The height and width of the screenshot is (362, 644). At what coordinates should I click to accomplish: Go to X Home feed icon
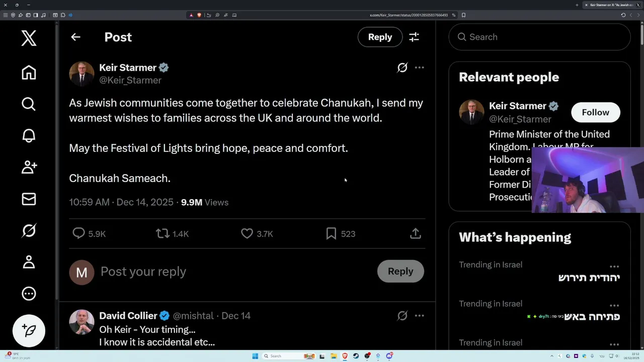(x=29, y=73)
